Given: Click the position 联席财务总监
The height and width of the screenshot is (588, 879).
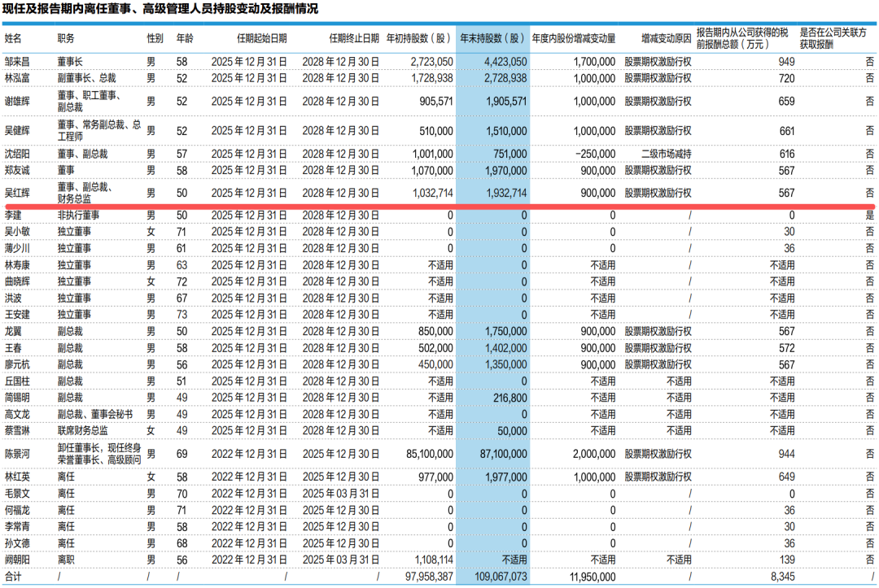Looking at the screenshot, I should [82, 431].
